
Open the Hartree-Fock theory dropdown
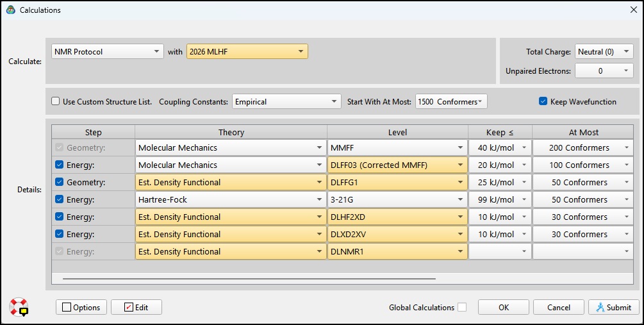231,199
